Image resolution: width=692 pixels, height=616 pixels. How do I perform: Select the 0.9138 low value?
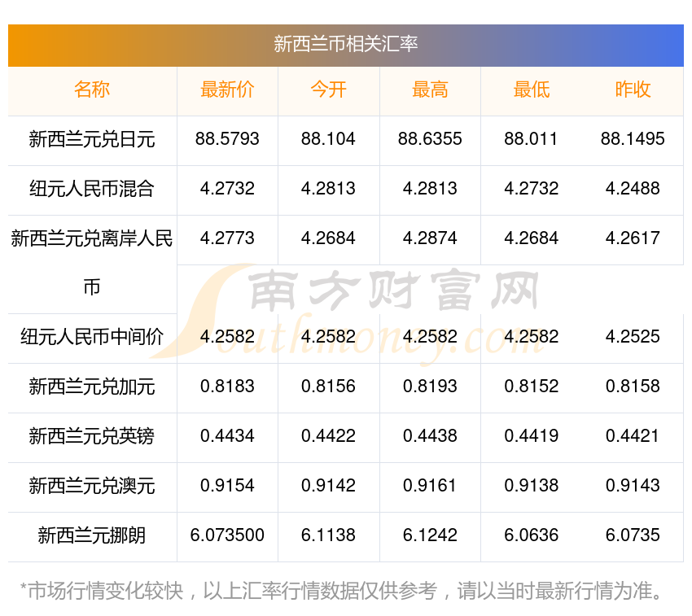[532, 485]
